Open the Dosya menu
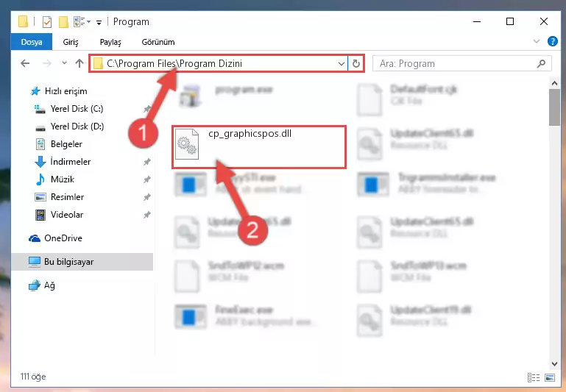 32,42
